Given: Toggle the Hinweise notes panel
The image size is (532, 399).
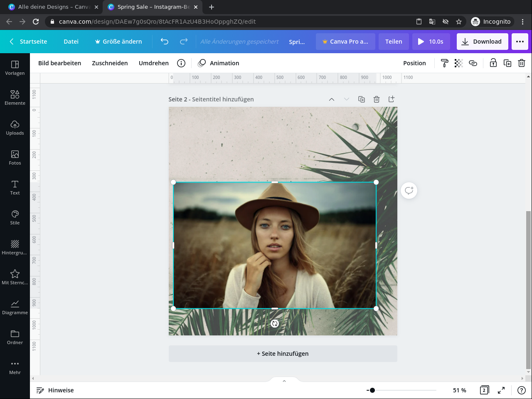Looking at the screenshot, I should pyautogui.click(x=55, y=390).
